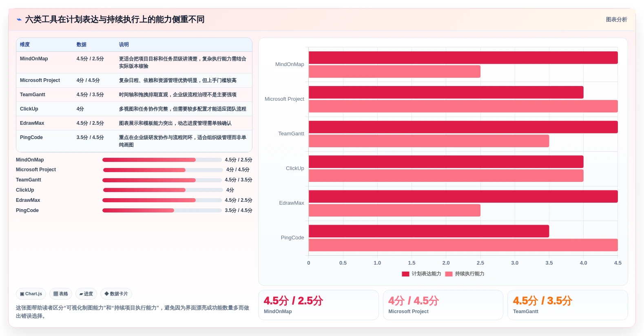
Task: Click TeamGantt's light pink chart bar
Action: (x=429, y=141)
